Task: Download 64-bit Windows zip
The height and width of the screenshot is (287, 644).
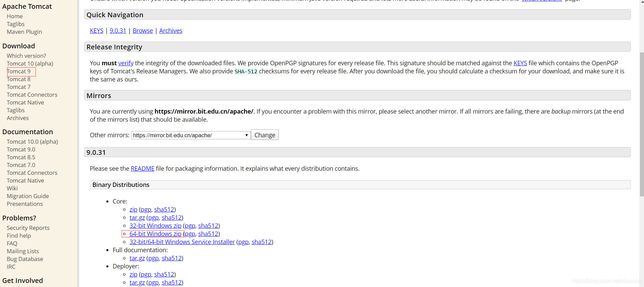Action: (x=155, y=234)
